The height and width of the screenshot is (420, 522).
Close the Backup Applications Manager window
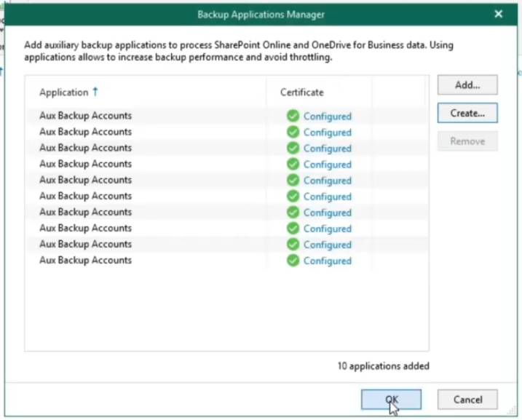499,14
